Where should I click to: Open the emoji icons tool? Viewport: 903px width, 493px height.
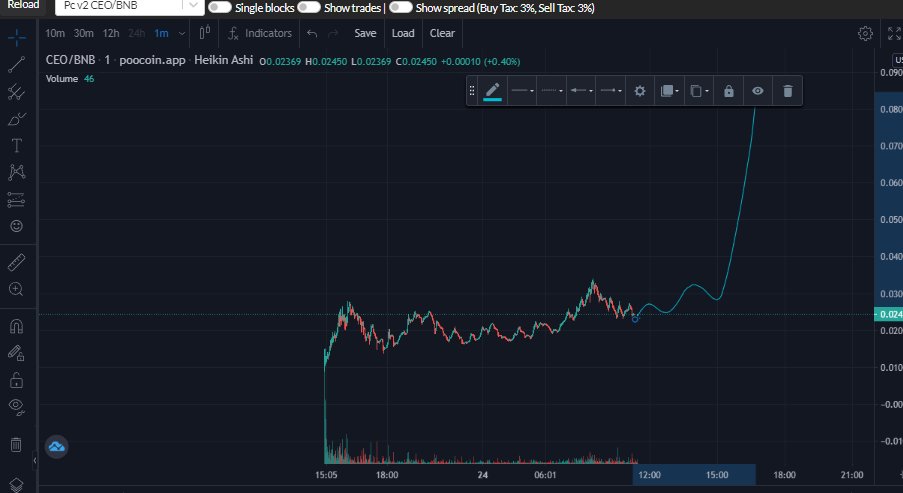click(17, 226)
